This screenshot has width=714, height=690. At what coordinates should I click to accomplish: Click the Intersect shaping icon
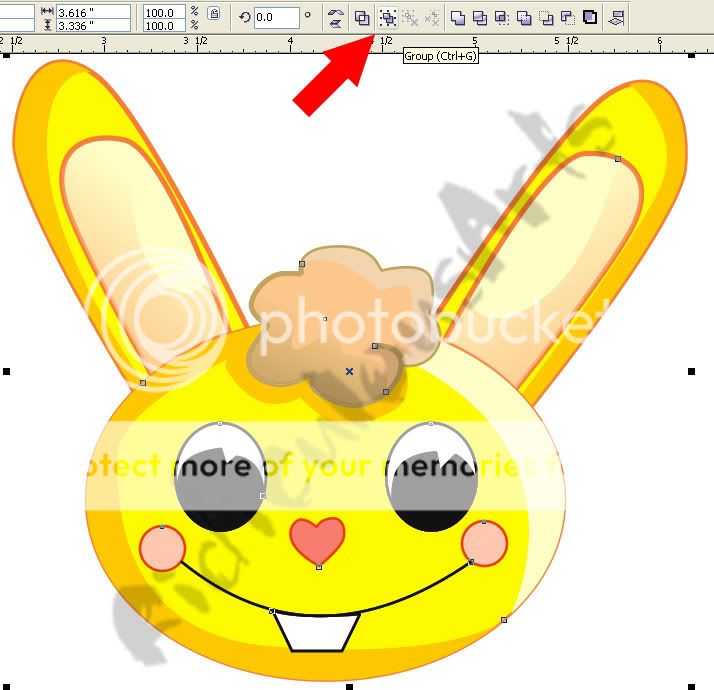pyautogui.click(x=502, y=17)
